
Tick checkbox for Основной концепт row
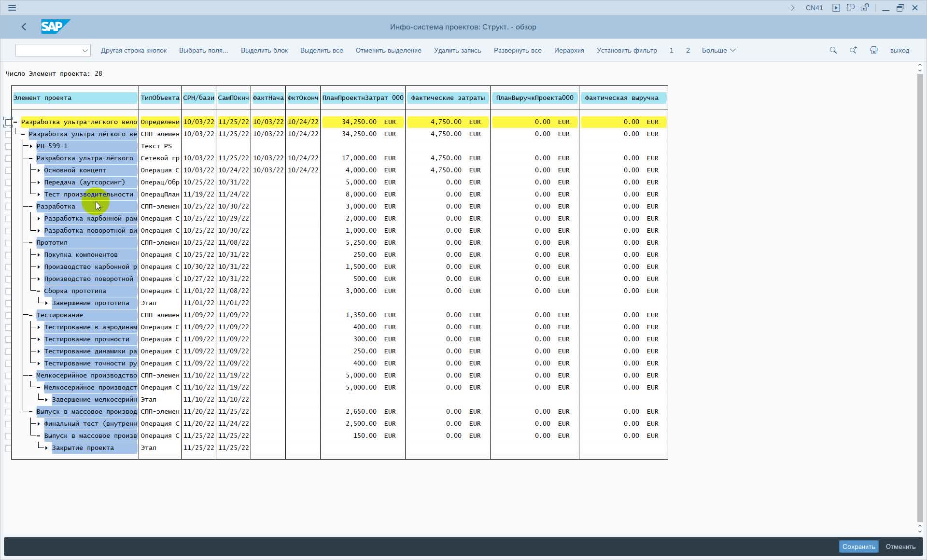pyautogui.click(x=8, y=170)
